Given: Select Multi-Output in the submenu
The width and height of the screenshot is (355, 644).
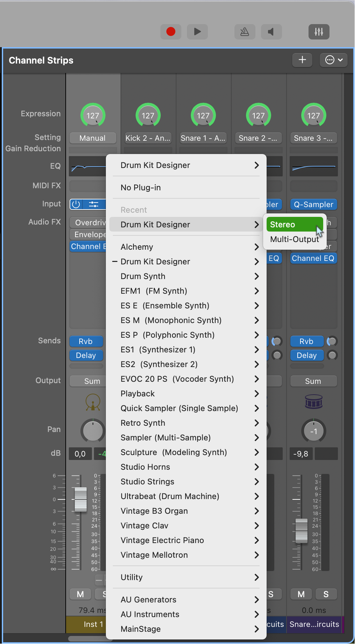Looking at the screenshot, I should coord(295,239).
